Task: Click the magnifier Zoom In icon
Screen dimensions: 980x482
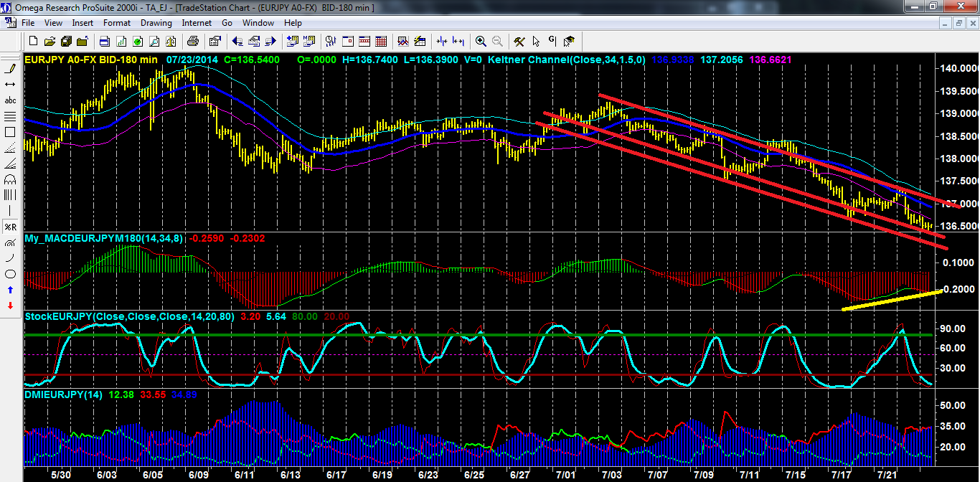Action: pos(480,41)
